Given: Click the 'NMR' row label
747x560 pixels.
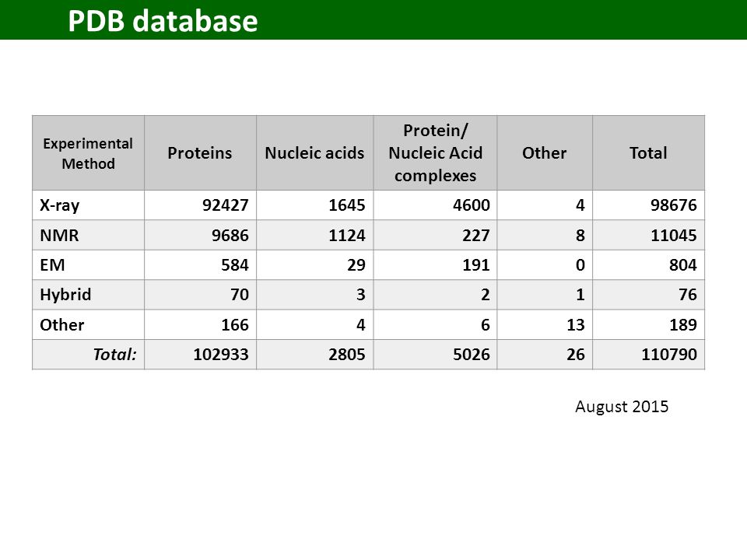Looking at the screenshot, I should (59, 235).
